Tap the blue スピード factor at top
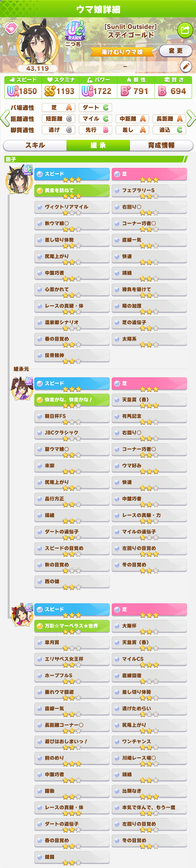Image resolution: width=196 pixels, height=868 pixels. 72,175
